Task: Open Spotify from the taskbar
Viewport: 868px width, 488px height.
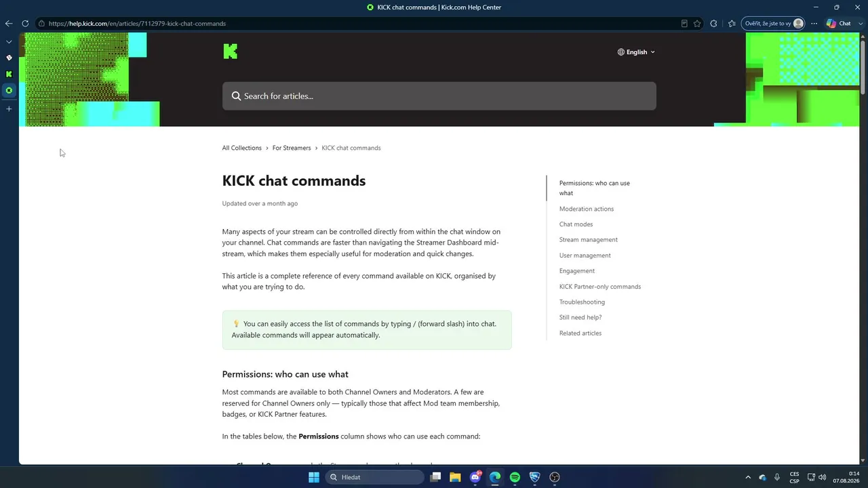Action: pos(515,477)
